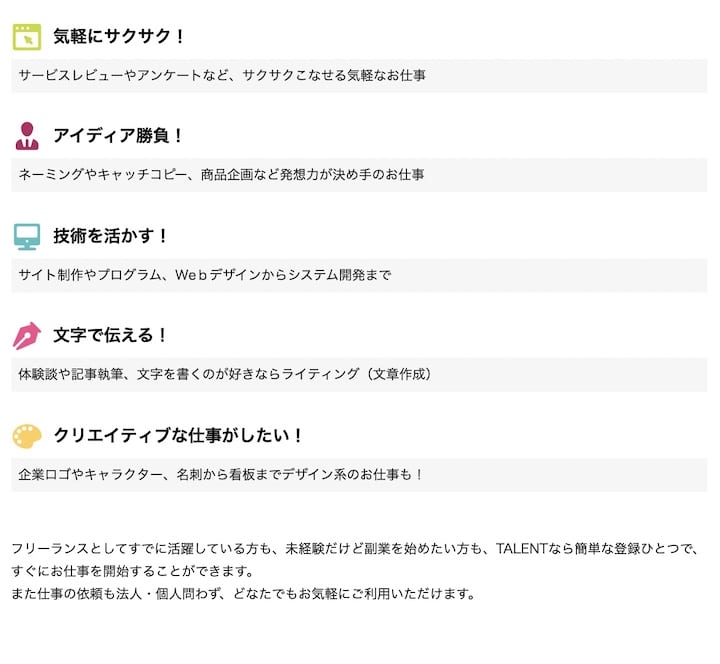This screenshot has height=664, width=720.
Task: Click the 技術を活かす！ heading
Action: 112,236
